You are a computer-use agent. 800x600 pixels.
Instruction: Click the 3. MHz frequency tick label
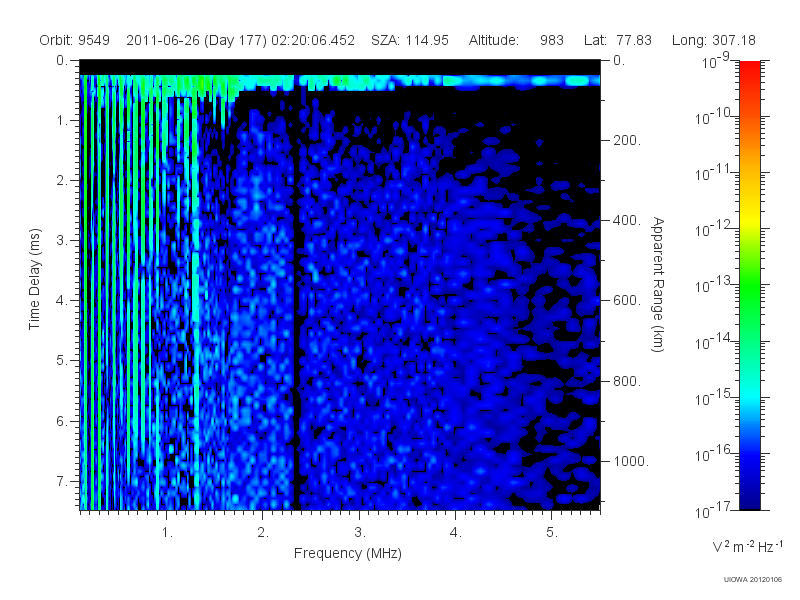360,533
